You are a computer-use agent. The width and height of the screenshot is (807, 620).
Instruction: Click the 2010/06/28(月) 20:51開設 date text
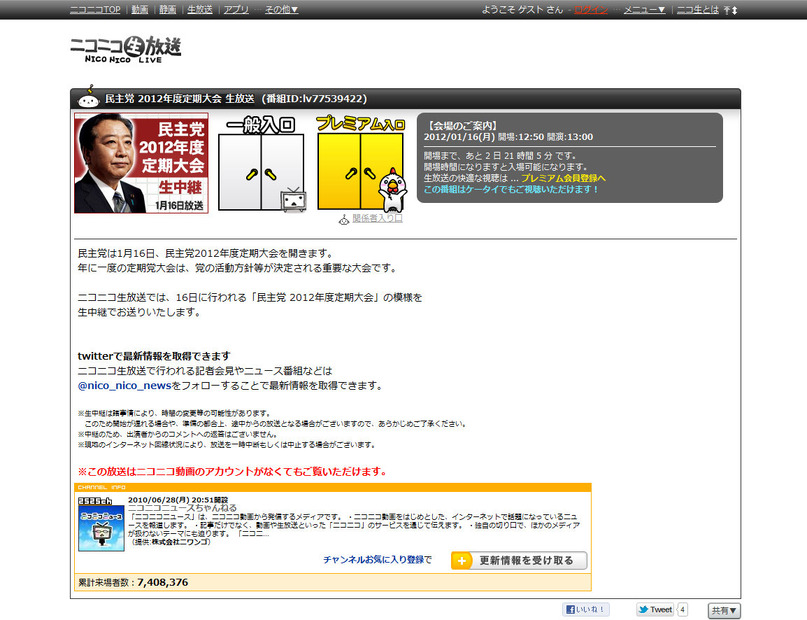coord(178,500)
